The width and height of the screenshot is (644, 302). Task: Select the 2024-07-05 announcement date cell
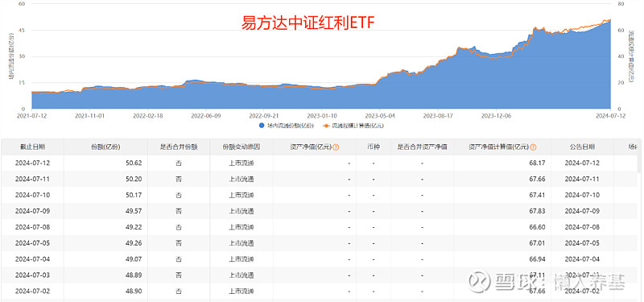pyautogui.click(x=582, y=243)
